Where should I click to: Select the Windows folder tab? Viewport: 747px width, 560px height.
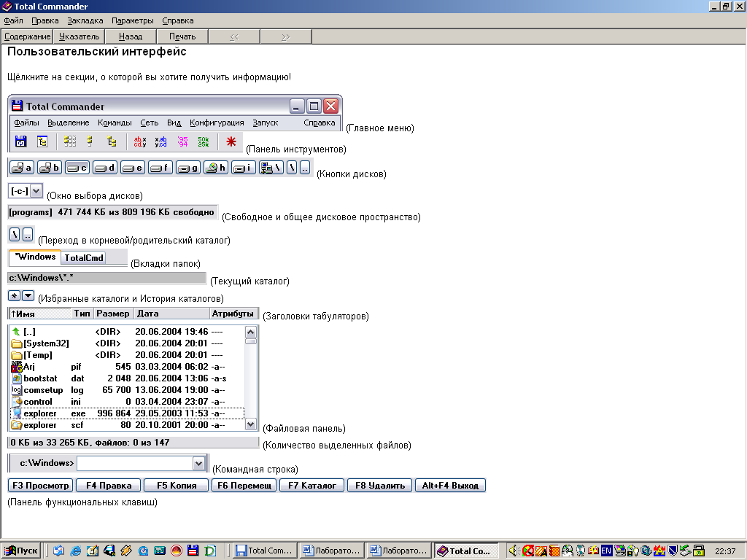(x=35, y=257)
